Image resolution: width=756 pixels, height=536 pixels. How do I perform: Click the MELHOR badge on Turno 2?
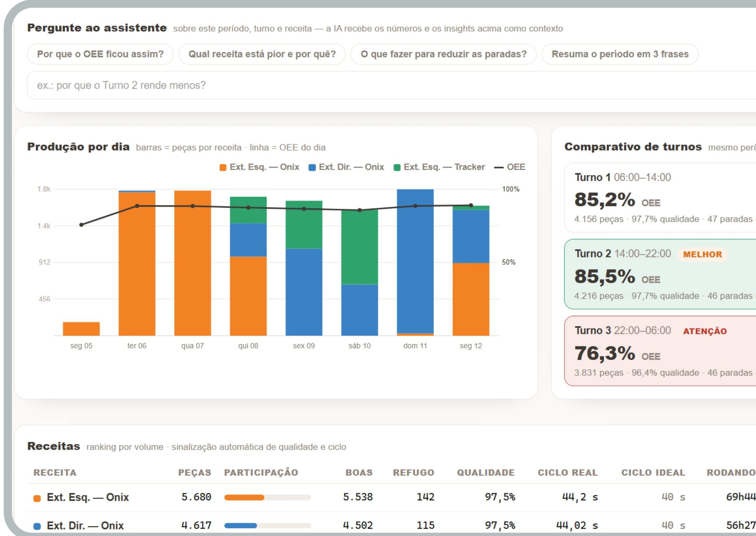703,254
